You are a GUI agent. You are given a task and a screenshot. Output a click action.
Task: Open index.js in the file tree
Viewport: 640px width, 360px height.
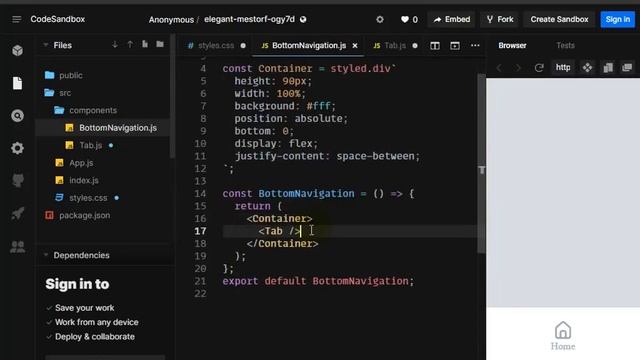(84, 180)
